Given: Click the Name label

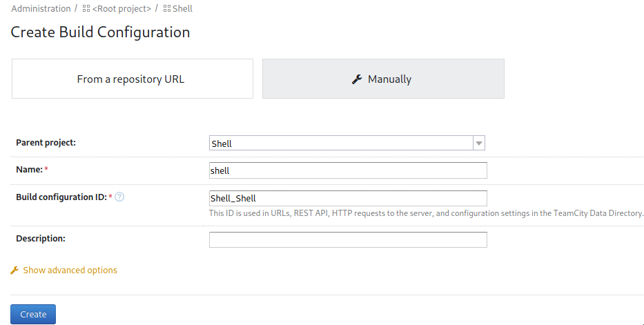Looking at the screenshot, I should click(x=29, y=170).
